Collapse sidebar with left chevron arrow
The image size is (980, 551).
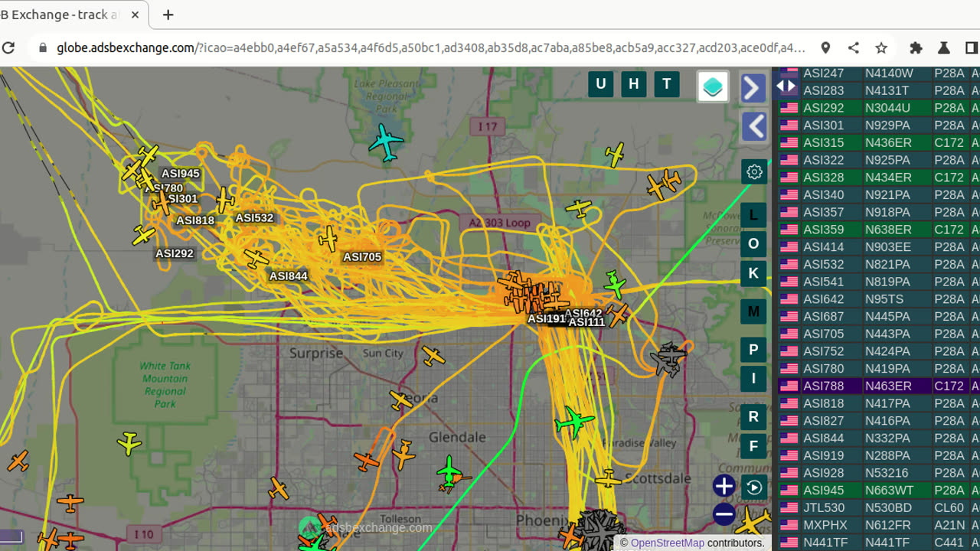click(753, 126)
